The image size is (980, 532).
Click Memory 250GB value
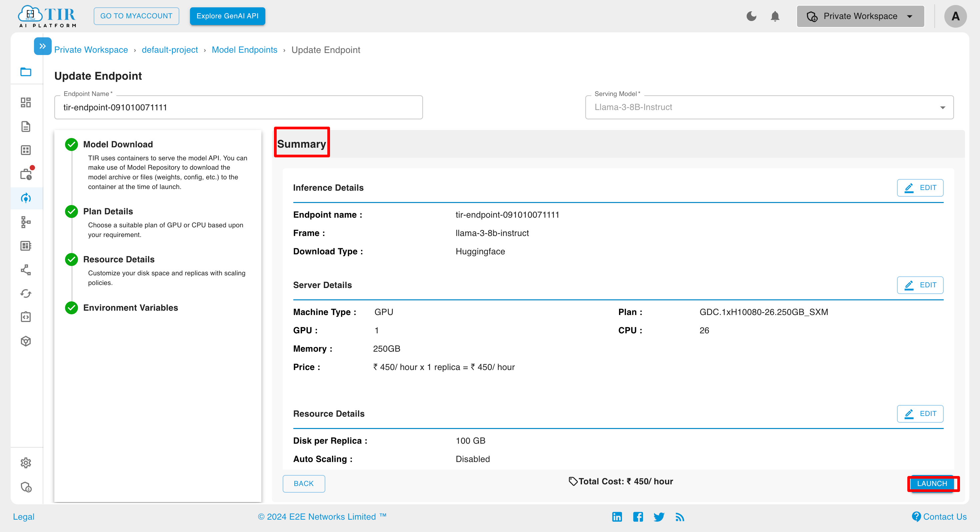pos(387,349)
